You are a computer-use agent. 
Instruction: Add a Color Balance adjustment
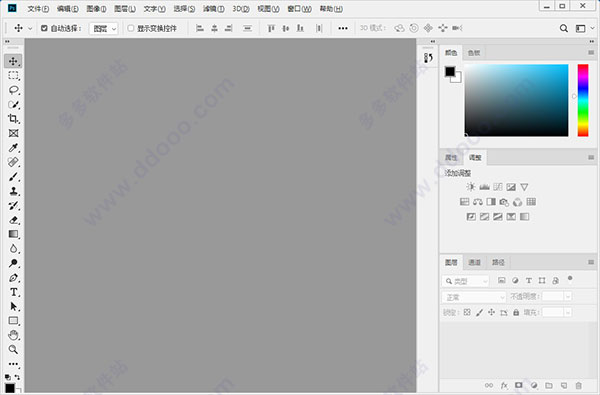pos(478,202)
